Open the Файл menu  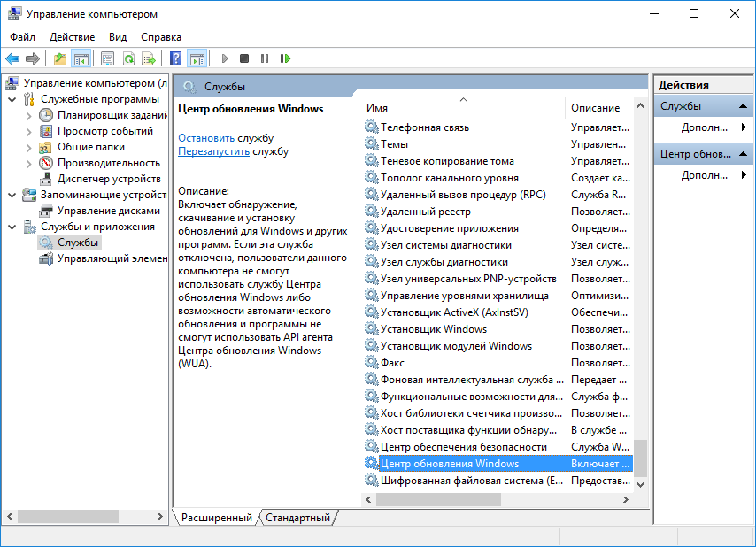click(x=22, y=37)
